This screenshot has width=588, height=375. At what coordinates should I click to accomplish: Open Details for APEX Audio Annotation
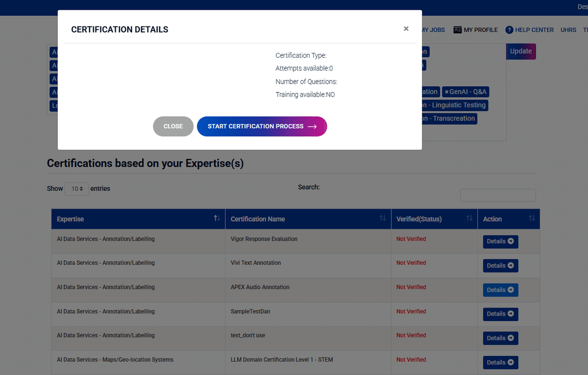(500, 290)
